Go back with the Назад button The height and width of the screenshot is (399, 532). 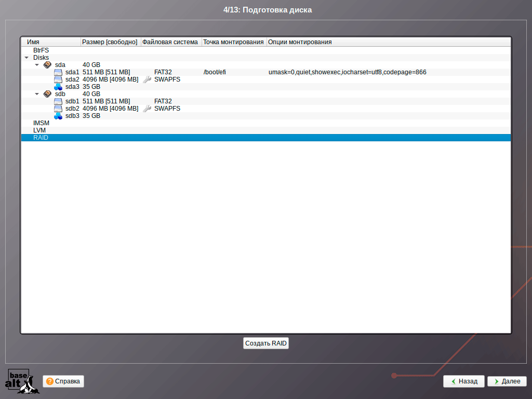point(464,381)
